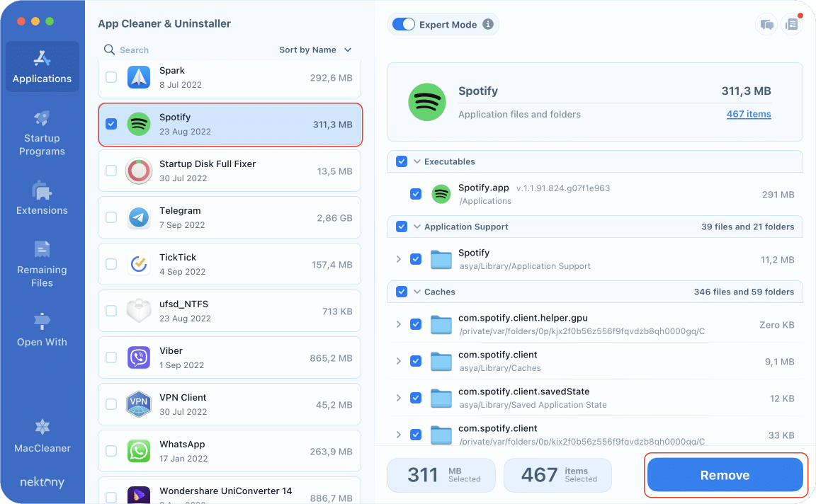Check the ufsd_NTFS checkbox
Screen dimensions: 816x504
click(x=111, y=311)
